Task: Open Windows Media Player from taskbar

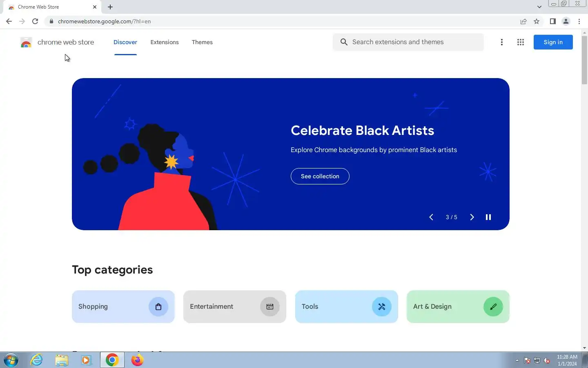Action: tap(86, 360)
